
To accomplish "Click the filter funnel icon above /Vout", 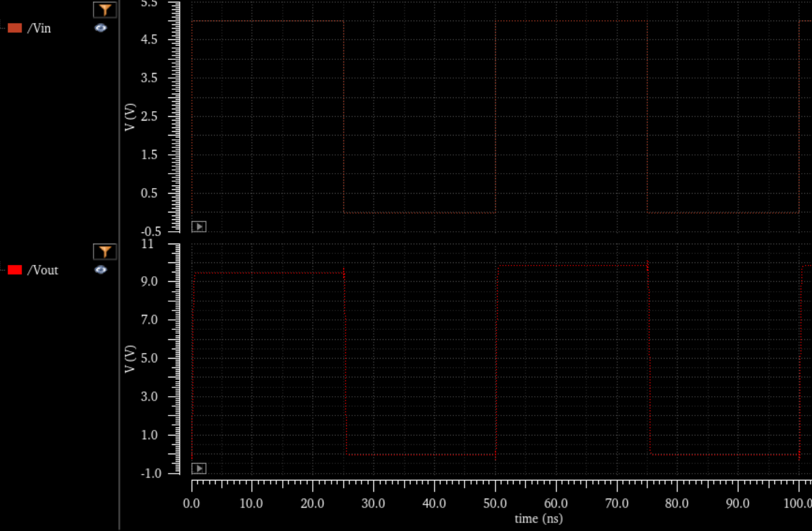I will [x=105, y=251].
